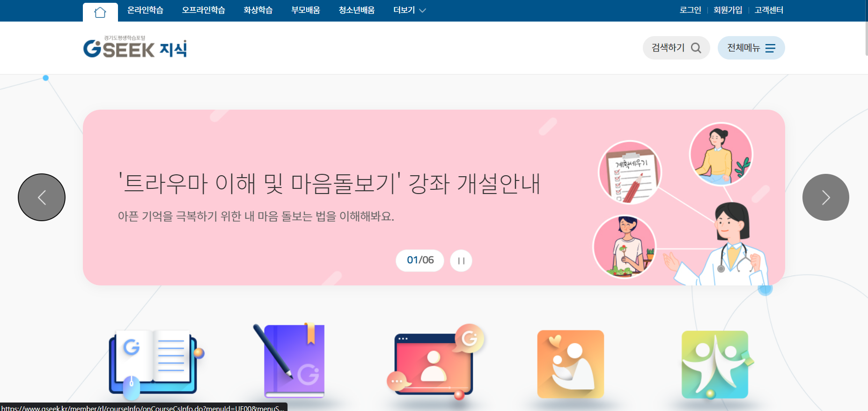The image size is (868, 411).
Task: Click the 로그인 link
Action: pos(690,10)
